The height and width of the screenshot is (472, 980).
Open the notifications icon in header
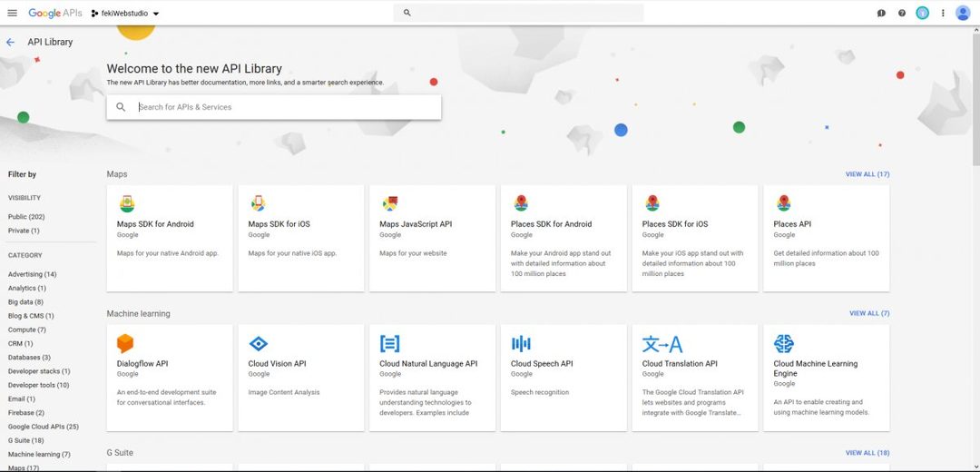click(923, 13)
